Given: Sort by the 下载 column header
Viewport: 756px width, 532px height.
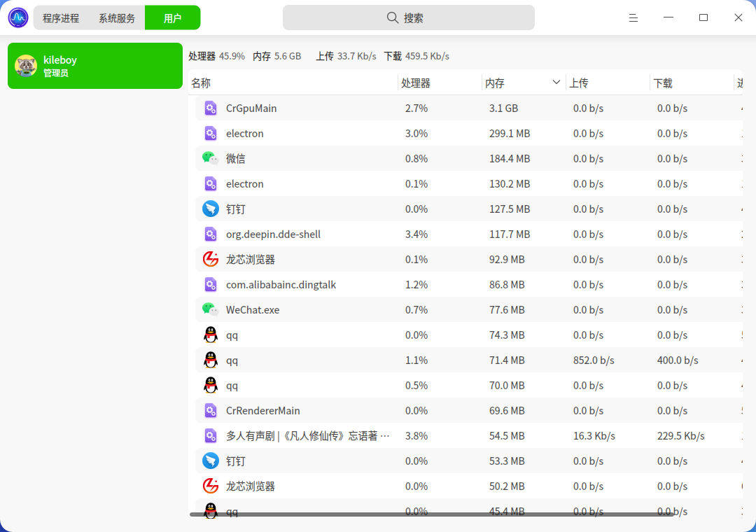Looking at the screenshot, I should point(692,83).
